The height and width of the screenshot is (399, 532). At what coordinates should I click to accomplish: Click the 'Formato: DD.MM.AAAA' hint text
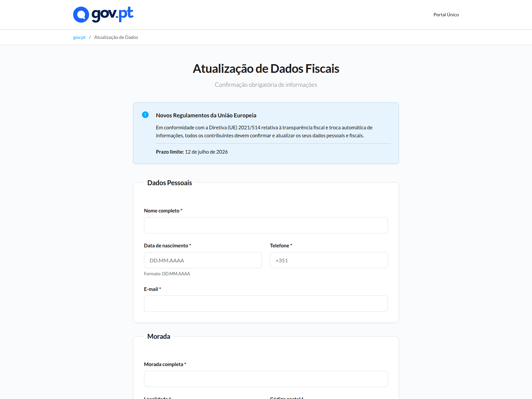[167, 274]
